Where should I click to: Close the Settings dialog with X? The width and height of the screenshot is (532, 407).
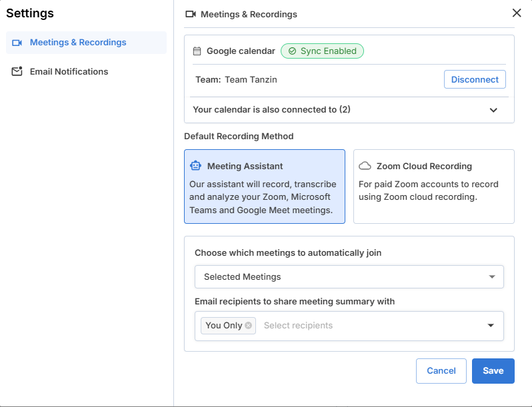[x=517, y=13]
